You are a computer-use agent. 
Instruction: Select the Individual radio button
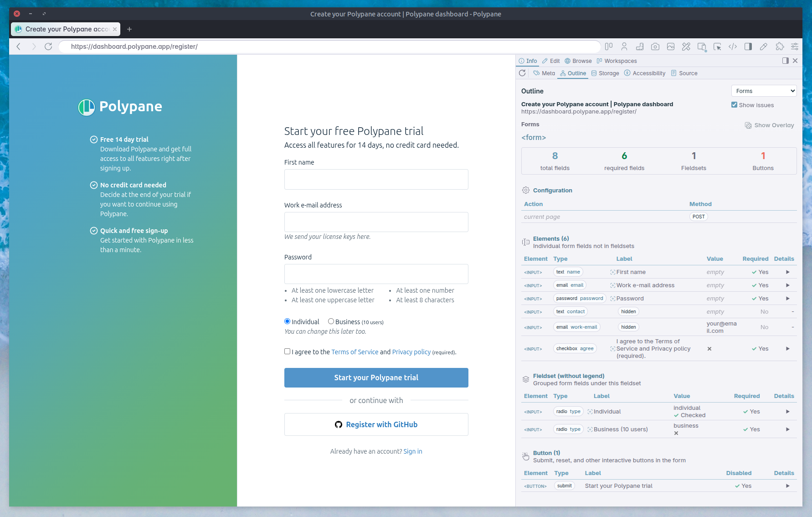tap(288, 321)
